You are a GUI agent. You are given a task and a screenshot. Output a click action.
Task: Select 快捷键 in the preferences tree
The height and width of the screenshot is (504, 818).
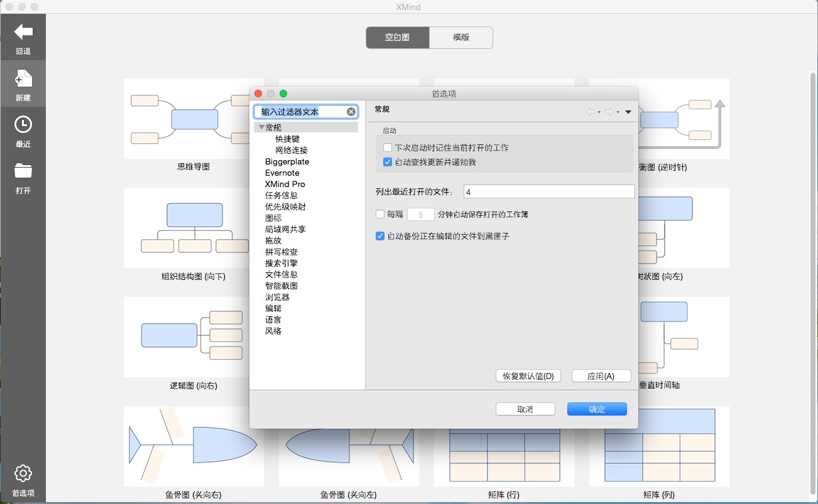click(x=288, y=139)
